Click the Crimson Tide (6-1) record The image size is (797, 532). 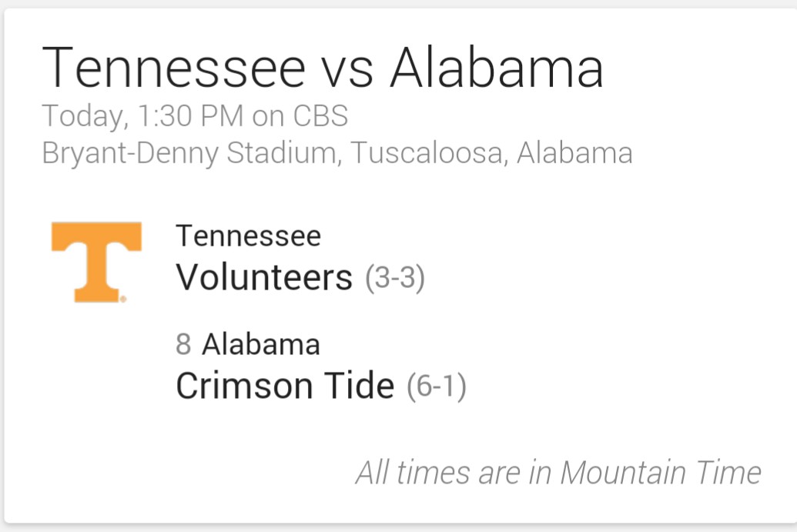436,387
